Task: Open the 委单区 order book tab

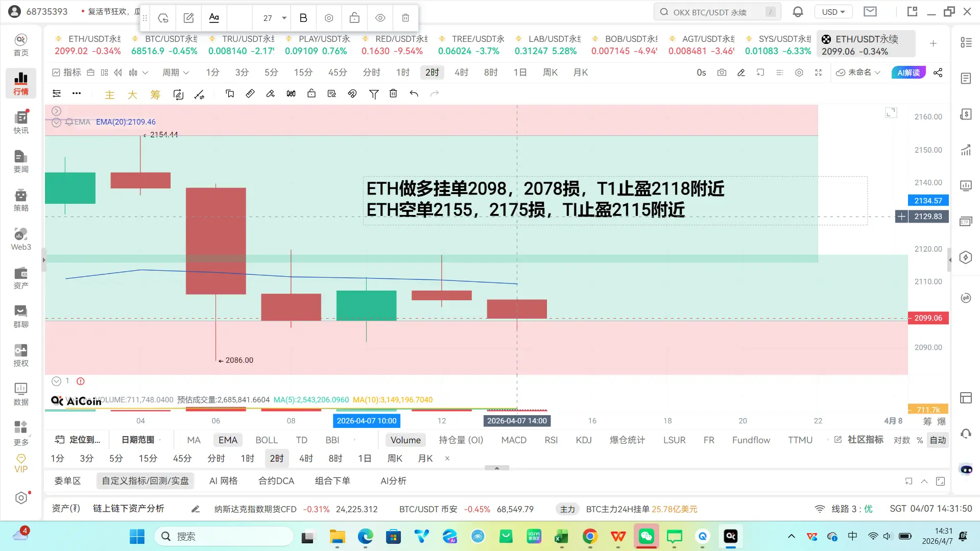Action: (68, 481)
